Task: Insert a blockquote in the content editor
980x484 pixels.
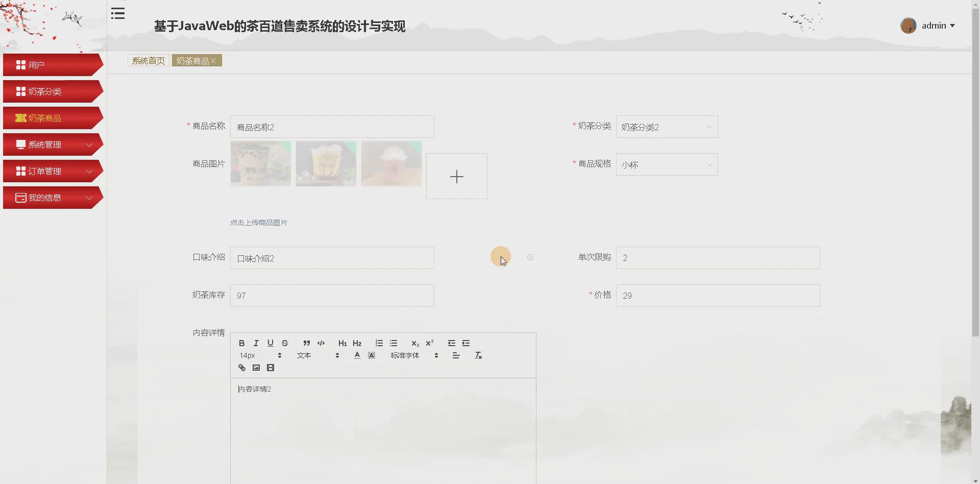Action: tap(306, 343)
